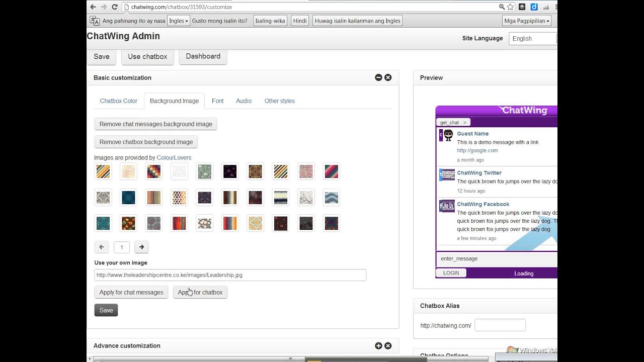Open the Font tab
The image size is (644, 362).
217,101
